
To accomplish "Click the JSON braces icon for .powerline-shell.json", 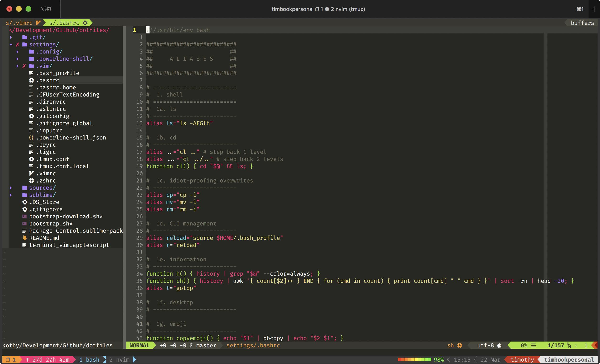I will (31, 138).
